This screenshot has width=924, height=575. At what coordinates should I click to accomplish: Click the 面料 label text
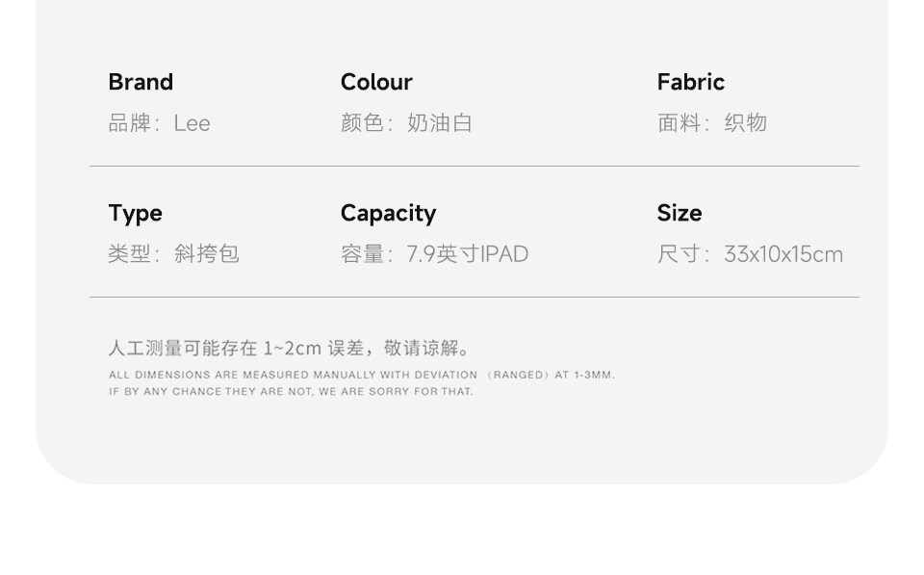tap(680, 123)
